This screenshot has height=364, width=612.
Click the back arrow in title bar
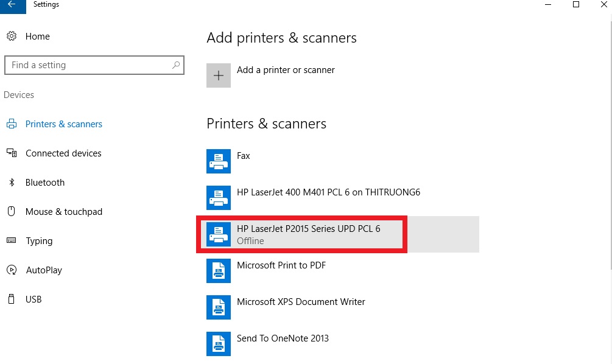pyautogui.click(x=12, y=5)
